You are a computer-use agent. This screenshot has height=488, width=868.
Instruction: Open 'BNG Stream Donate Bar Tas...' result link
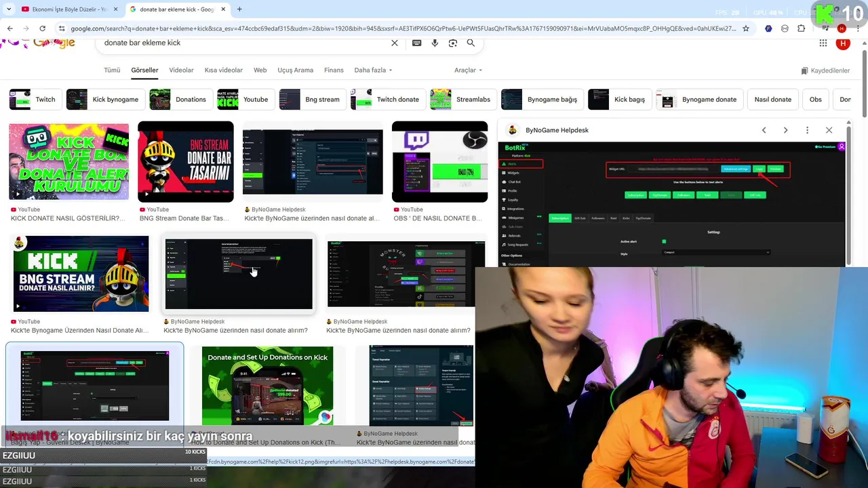click(184, 218)
